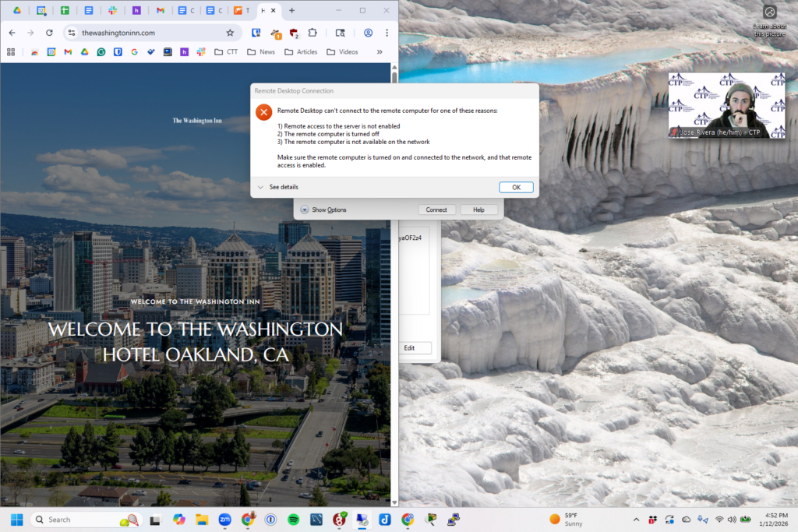Open the Chrome profile avatar icon

click(368, 33)
